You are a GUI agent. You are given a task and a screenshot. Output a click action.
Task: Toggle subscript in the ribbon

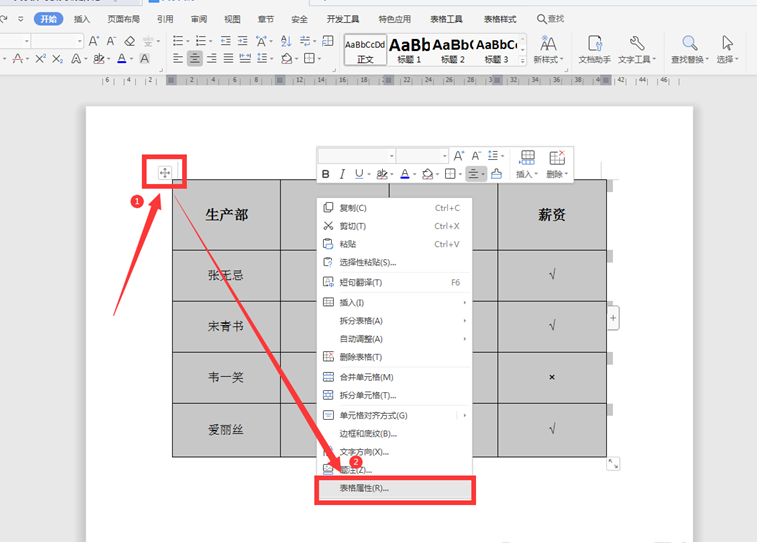(57, 59)
